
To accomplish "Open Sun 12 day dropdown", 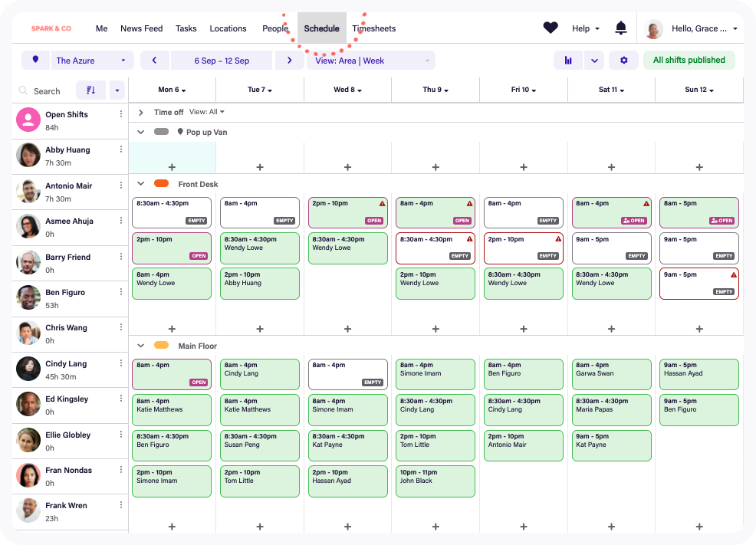I will tap(699, 90).
